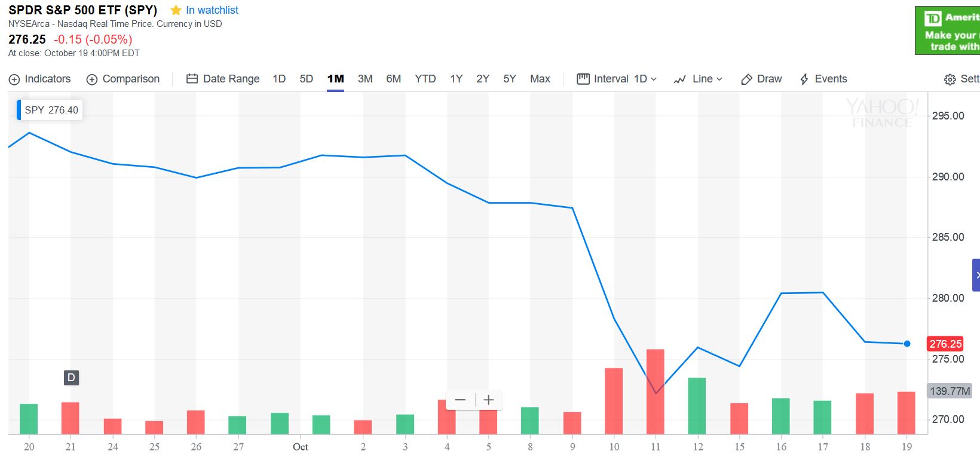Click the dividend D marker

coord(71,378)
